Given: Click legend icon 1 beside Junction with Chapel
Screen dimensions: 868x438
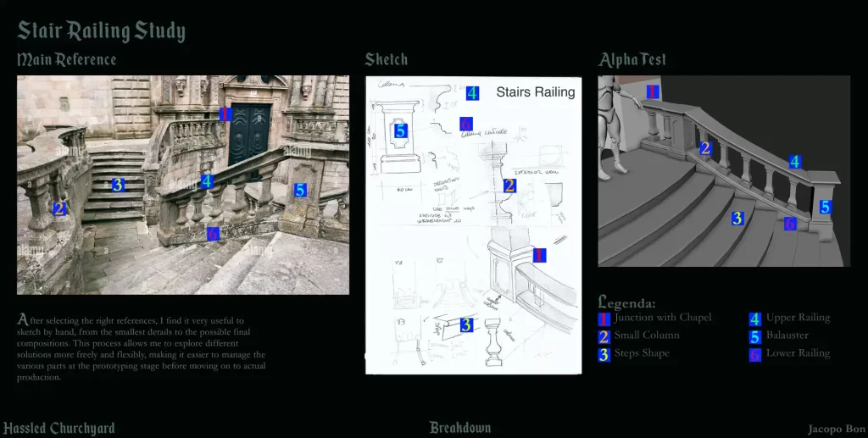Looking at the screenshot, I should [x=604, y=319].
